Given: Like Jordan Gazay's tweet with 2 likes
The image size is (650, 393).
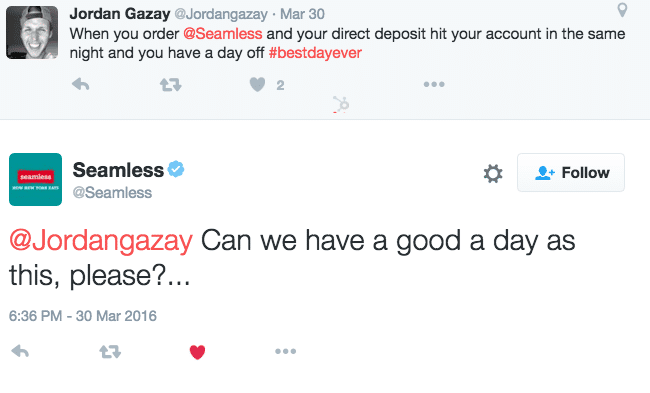Looking at the screenshot, I should pyautogui.click(x=257, y=85).
